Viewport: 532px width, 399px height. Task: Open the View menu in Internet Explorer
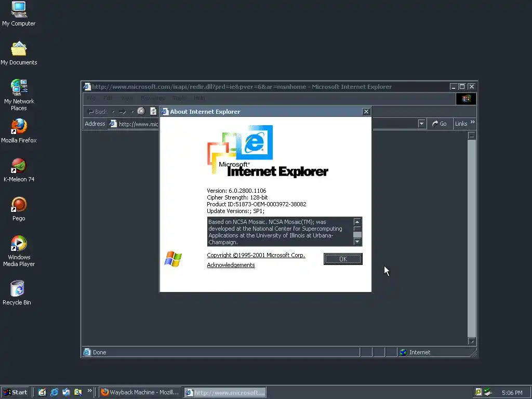127,98
